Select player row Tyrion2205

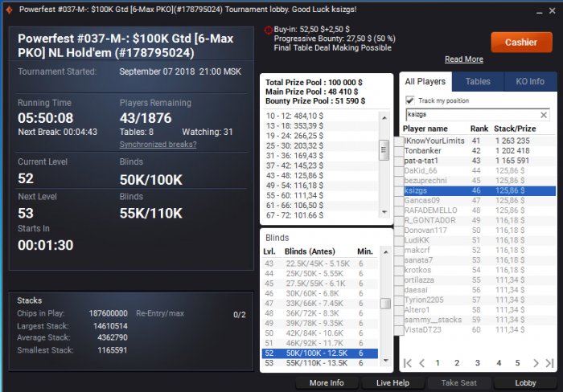480,300
